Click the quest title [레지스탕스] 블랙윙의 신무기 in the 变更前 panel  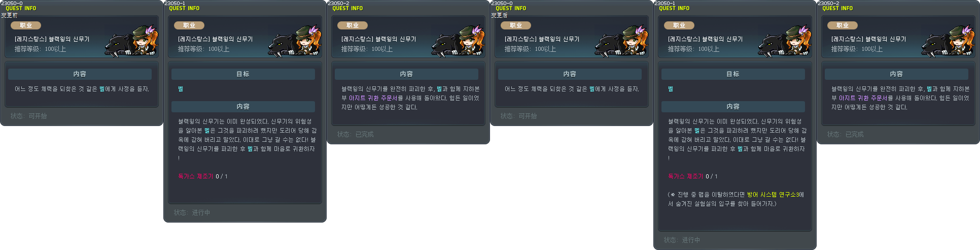pos(52,39)
